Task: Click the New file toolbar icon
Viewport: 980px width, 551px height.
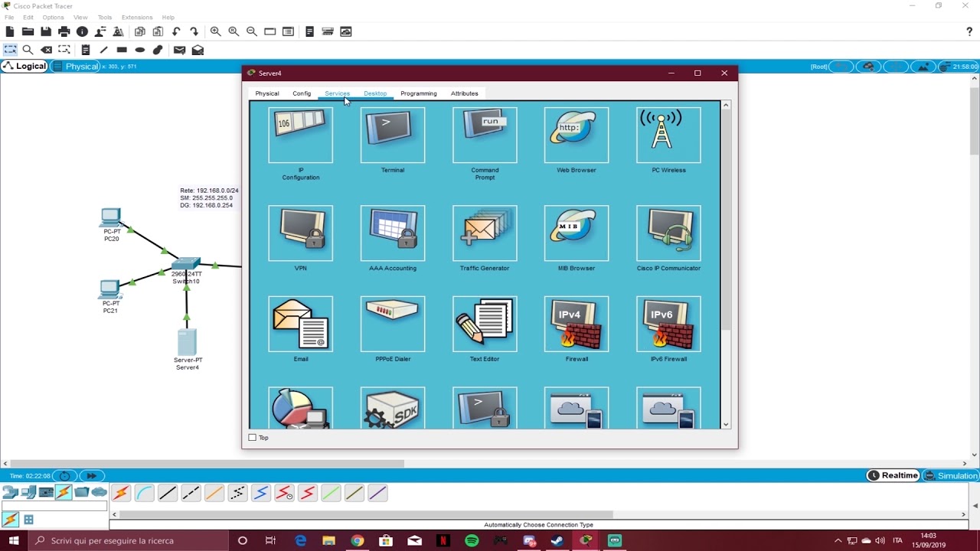Action: pyautogui.click(x=10, y=31)
